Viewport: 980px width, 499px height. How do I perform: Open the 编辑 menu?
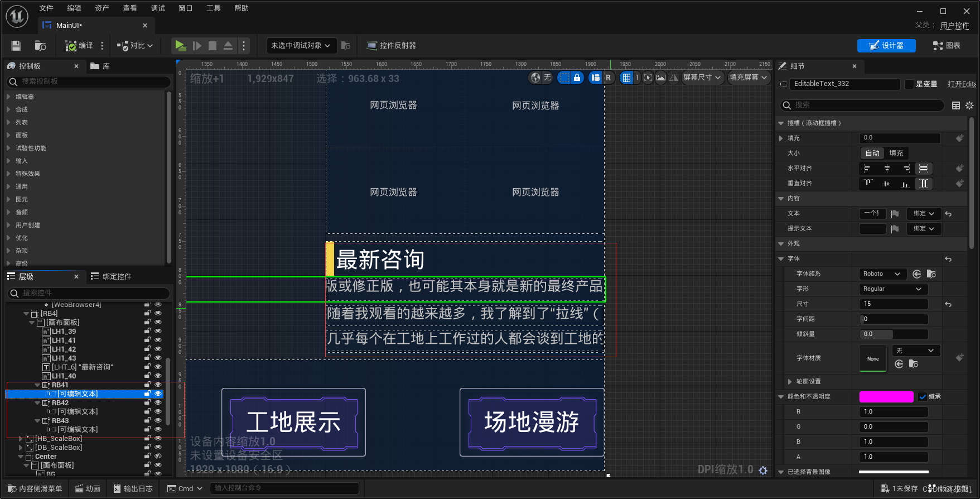[74, 8]
